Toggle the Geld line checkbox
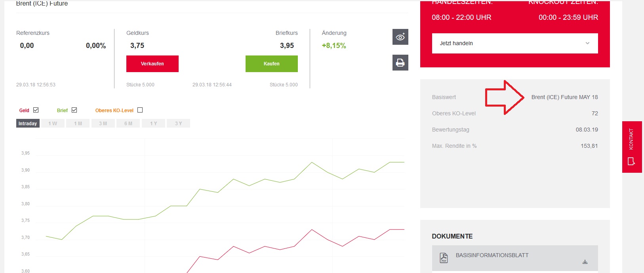The height and width of the screenshot is (273, 644). click(x=36, y=110)
